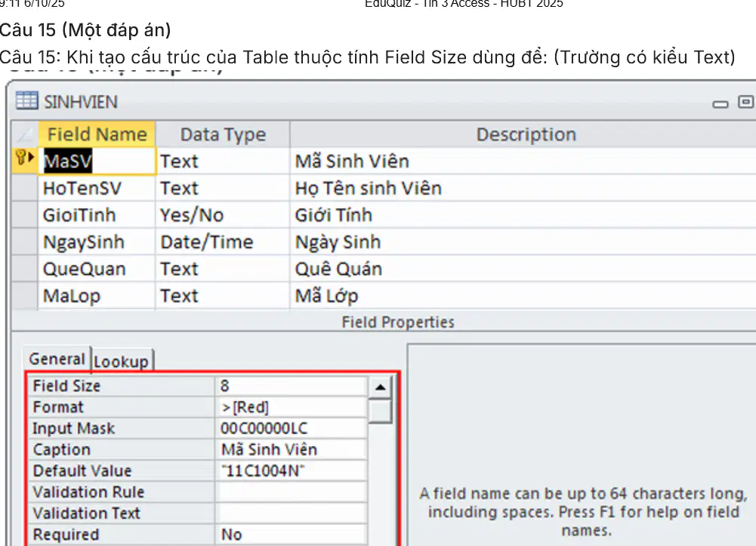This screenshot has width=756, height=546.
Task: Select the HoTenSV field name
Action: coord(97,188)
